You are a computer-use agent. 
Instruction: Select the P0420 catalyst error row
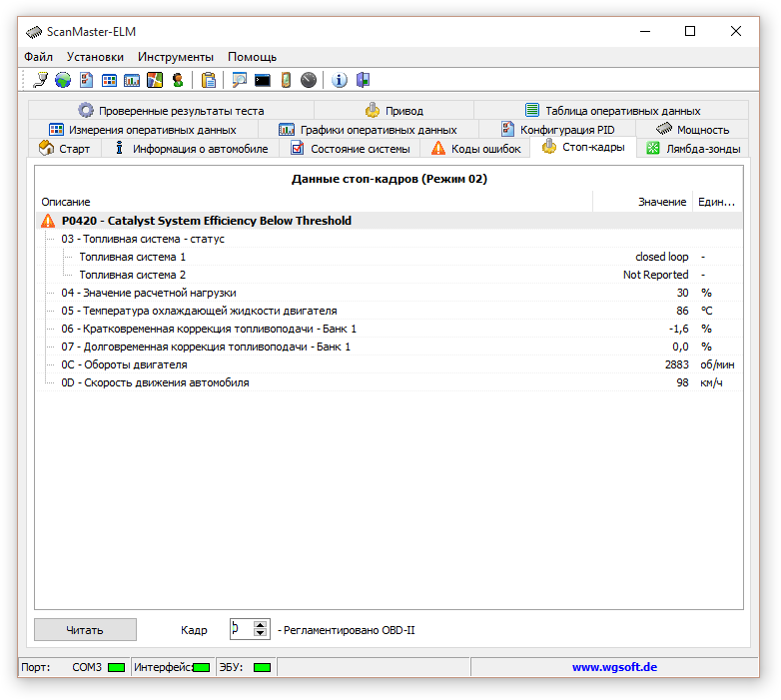(206, 221)
